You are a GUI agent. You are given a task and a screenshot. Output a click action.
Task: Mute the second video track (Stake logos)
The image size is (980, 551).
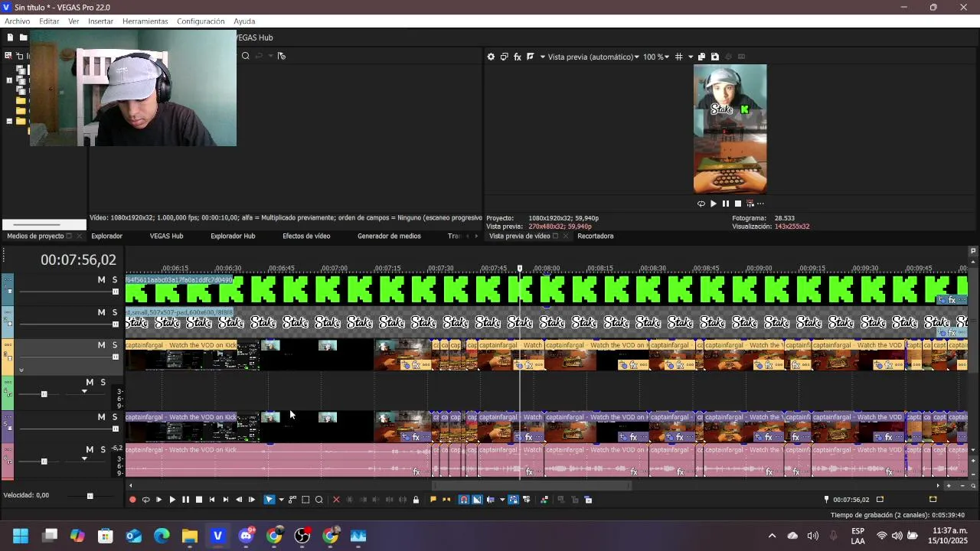coord(101,312)
